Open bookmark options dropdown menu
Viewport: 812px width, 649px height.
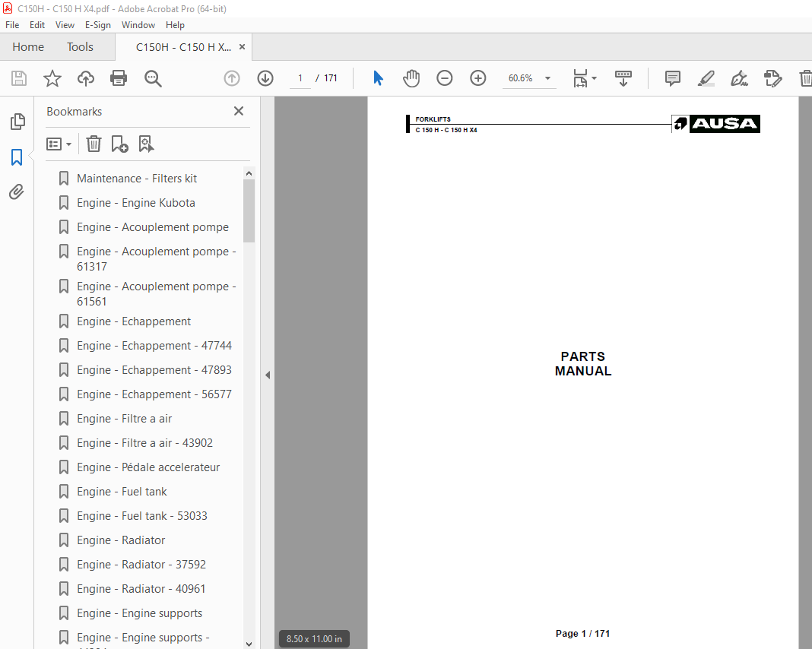click(x=59, y=144)
